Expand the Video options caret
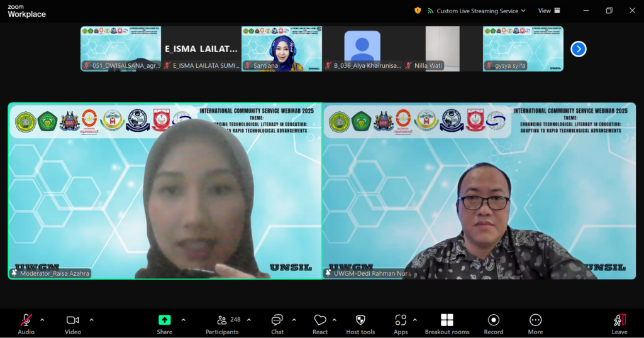 click(x=91, y=320)
